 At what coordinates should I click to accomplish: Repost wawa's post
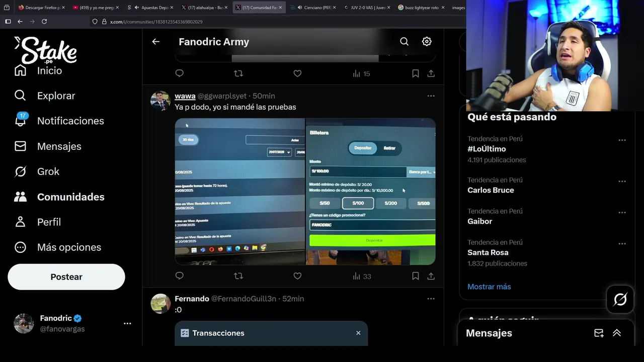(238, 276)
